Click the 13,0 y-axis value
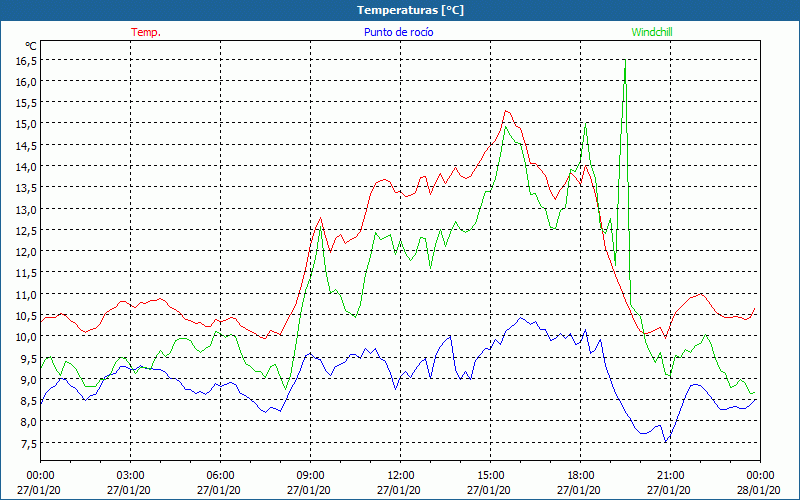 [x=27, y=209]
